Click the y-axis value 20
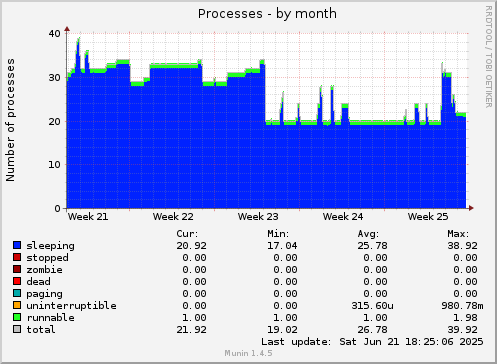The image size is (497, 364). tap(55, 122)
